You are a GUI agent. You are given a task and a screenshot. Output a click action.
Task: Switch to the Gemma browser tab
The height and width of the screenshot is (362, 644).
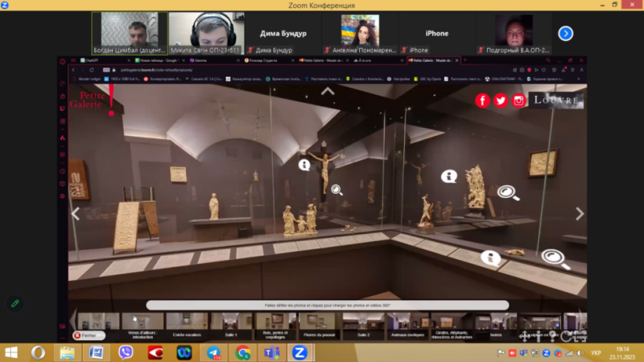pyautogui.click(x=213, y=60)
